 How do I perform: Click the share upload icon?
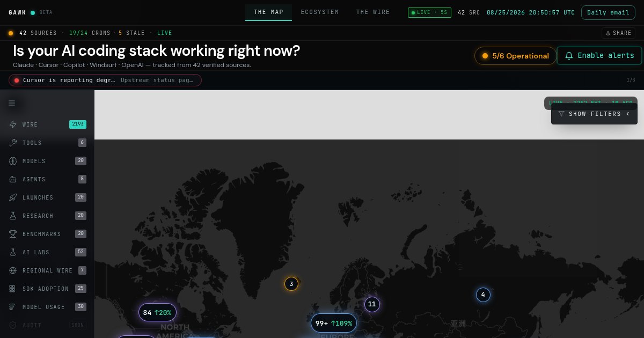(x=608, y=33)
